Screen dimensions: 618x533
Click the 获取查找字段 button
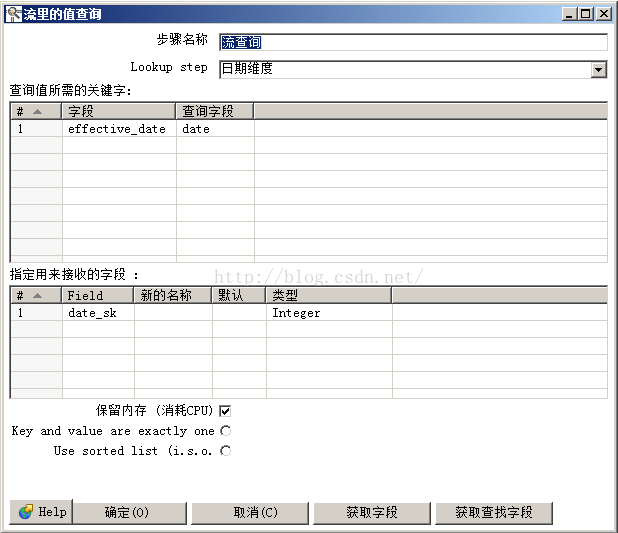[494, 512]
